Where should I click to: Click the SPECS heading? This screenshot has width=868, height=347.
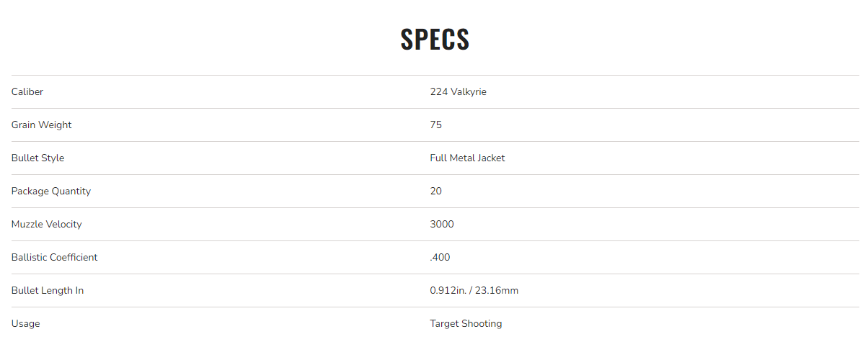point(435,40)
